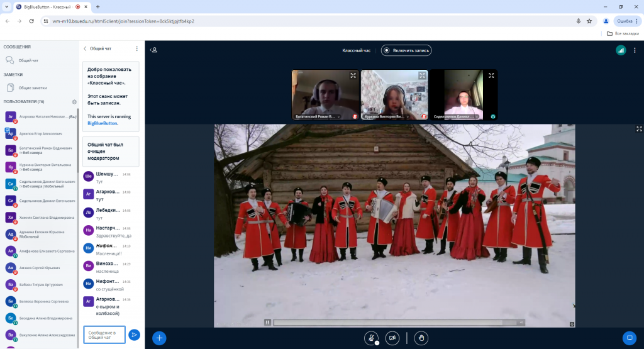
Task: Expand Куркина Виктория webcam name dropdown
Action: (387, 116)
